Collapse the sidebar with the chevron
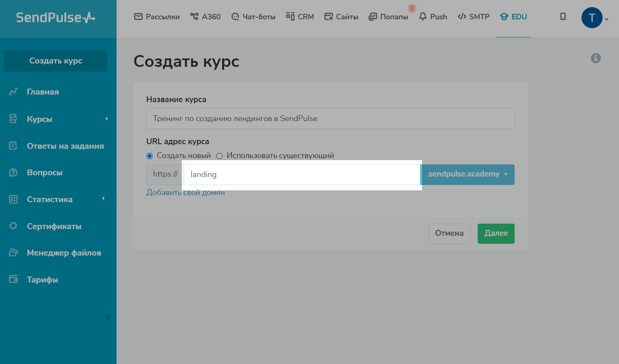Screen dimensions: 619x364 [108, 317]
